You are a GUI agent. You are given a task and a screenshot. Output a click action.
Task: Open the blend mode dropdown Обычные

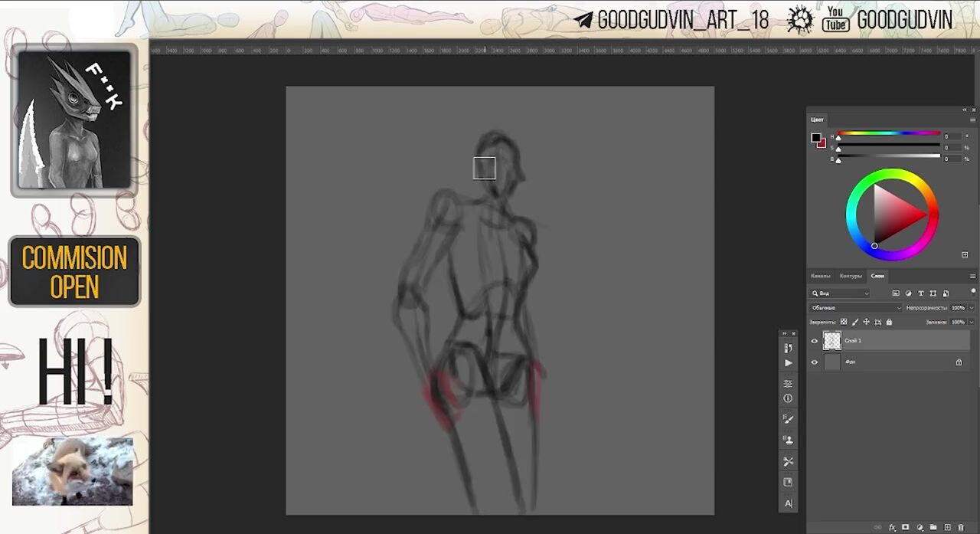click(x=855, y=308)
